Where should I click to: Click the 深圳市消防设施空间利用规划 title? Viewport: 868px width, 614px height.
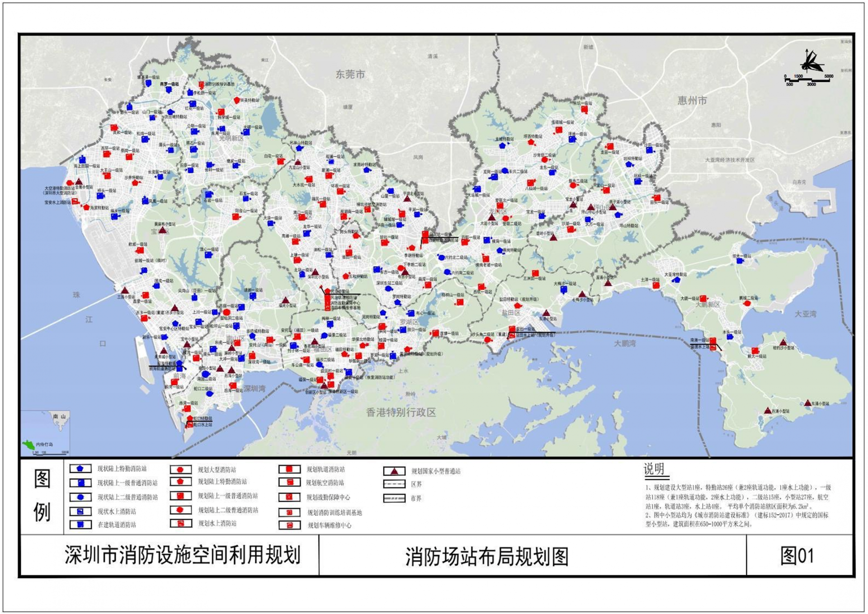[x=182, y=555]
